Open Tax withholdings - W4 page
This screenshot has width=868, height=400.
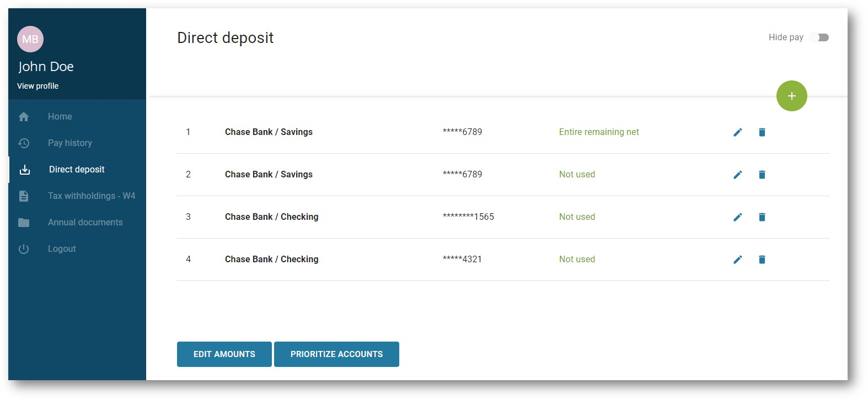(x=91, y=196)
